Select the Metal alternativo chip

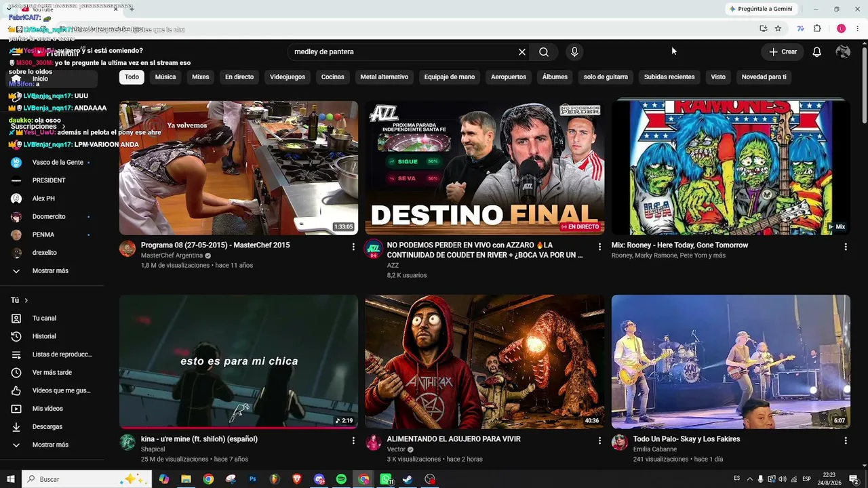pos(384,77)
